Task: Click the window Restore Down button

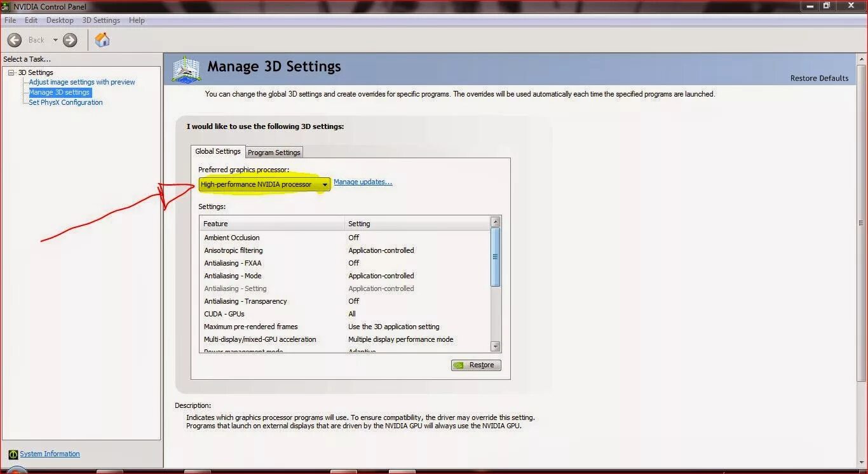Action: click(x=827, y=6)
